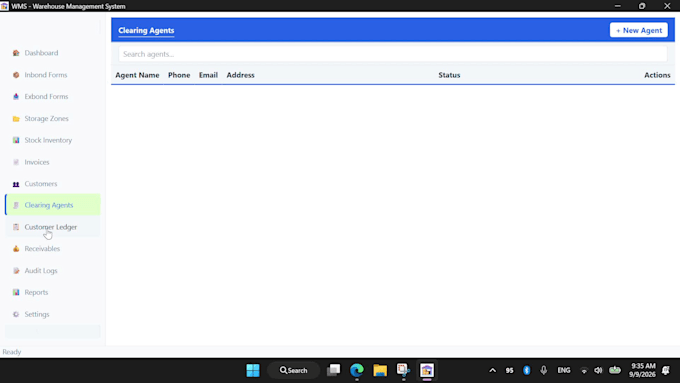Image resolution: width=680 pixels, height=383 pixels.
Task: Open the clock and date panel
Action: click(642, 370)
